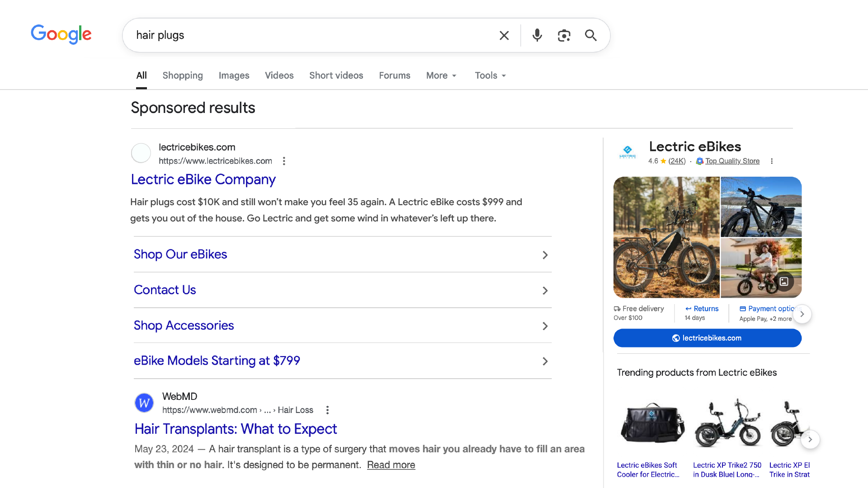The height and width of the screenshot is (488, 868).
Task: Submit the search via the magnifying glass icon
Action: pyautogui.click(x=590, y=35)
